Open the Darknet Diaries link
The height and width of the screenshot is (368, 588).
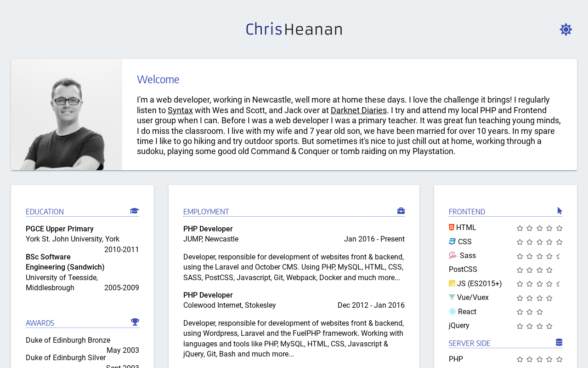pos(359,110)
